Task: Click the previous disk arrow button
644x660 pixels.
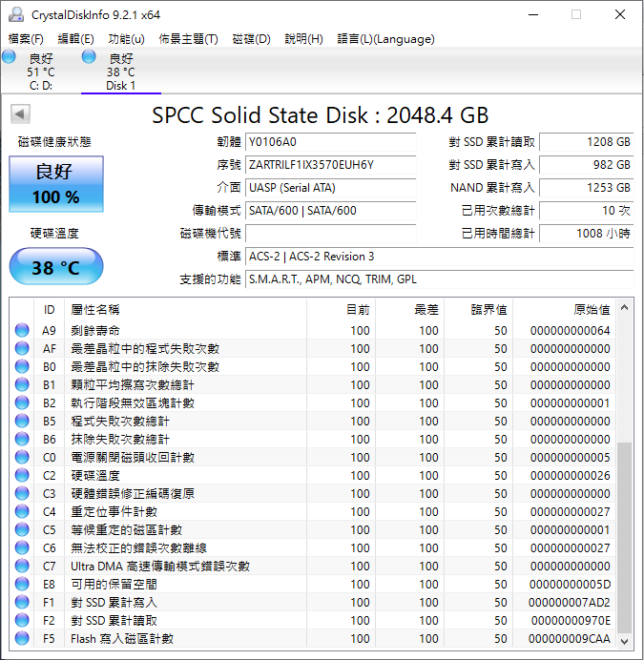Action: [x=19, y=115]
